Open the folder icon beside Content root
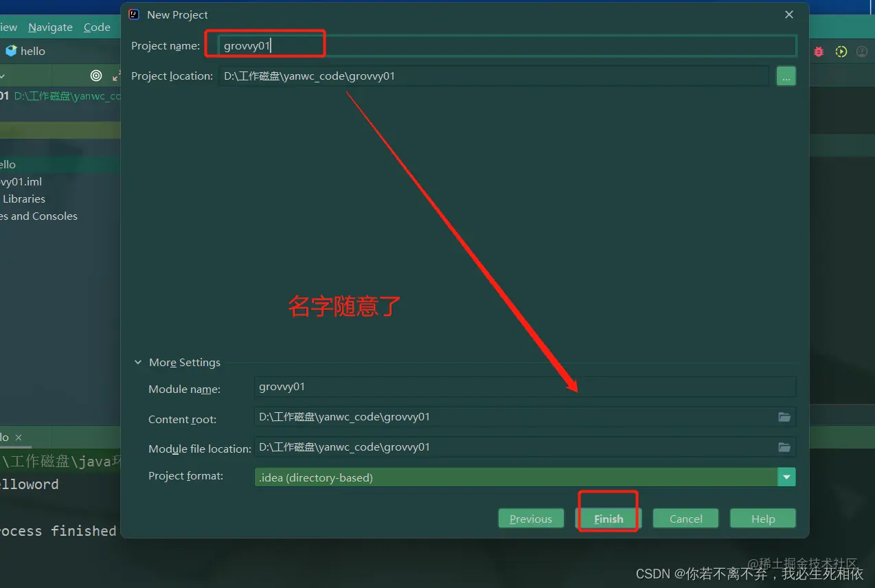This screenshot has height=588, width=875. pos(784,416)
